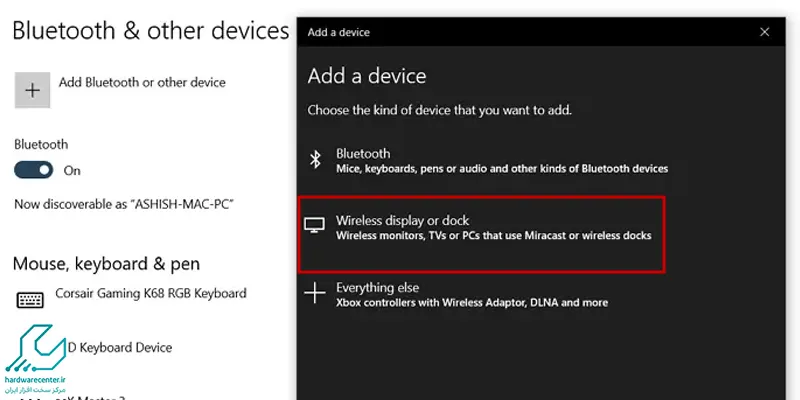Click the plus icon beside Everything else
Screen dimensions: 800x400
click(315, 293)
